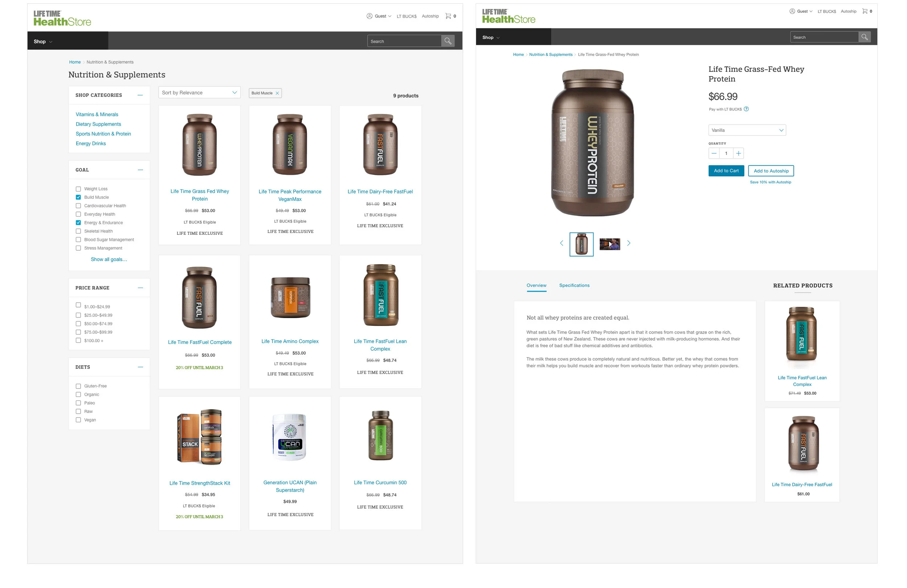The width and height of the screenshot is (907, 588).
Task: Collapse the Price Range filter section
Action: 140,288
